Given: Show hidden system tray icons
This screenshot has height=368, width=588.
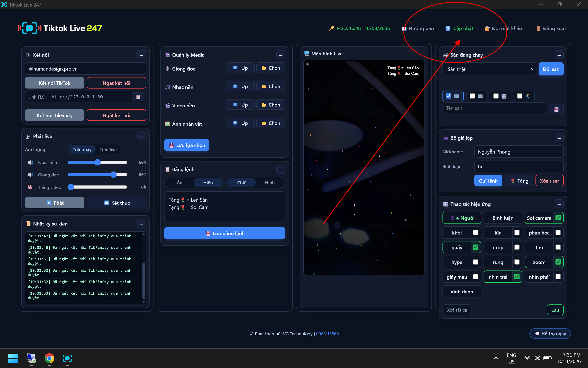Looking at the screenshot, I should click(x=496, y=358).
